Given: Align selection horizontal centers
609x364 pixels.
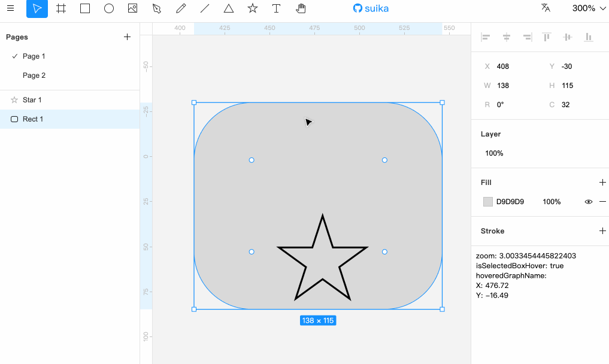Looking at the screenshot, I should click(x=507, y=37).
